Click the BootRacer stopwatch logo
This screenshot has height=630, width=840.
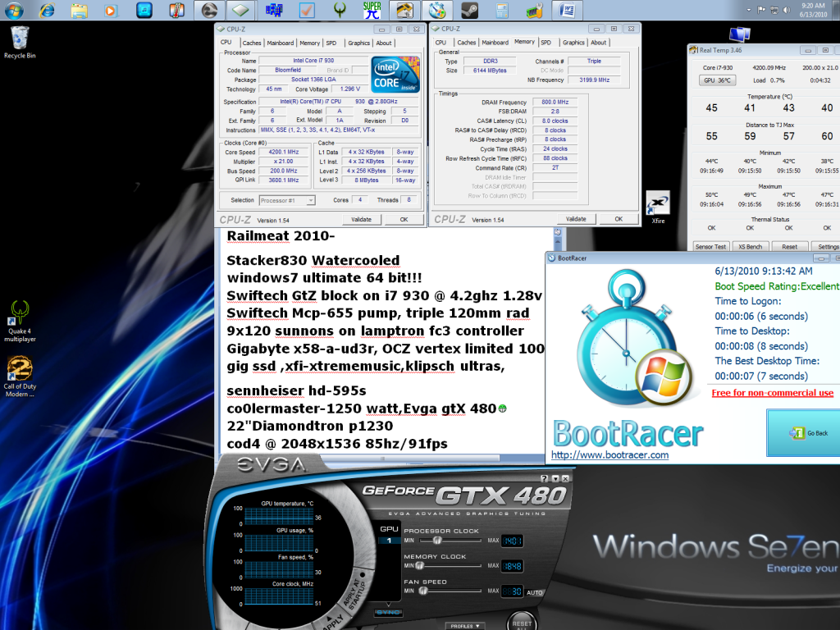coord(634,340)
